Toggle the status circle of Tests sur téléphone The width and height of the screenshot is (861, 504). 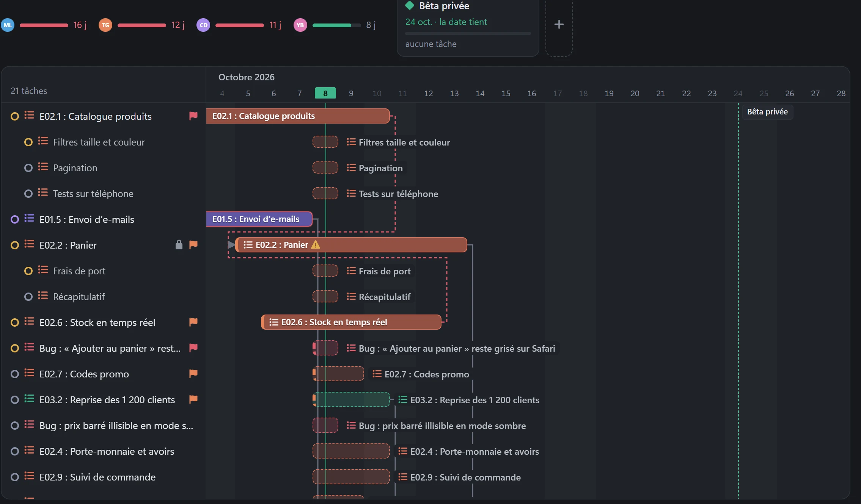[28, 194]
